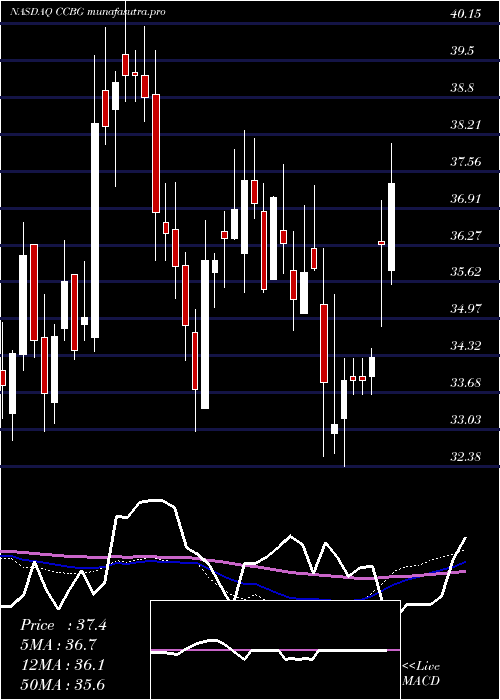Click inside the Live MACD inset chart
The image size is (500, 700).
pyautogui.click(x=275, y=650)
